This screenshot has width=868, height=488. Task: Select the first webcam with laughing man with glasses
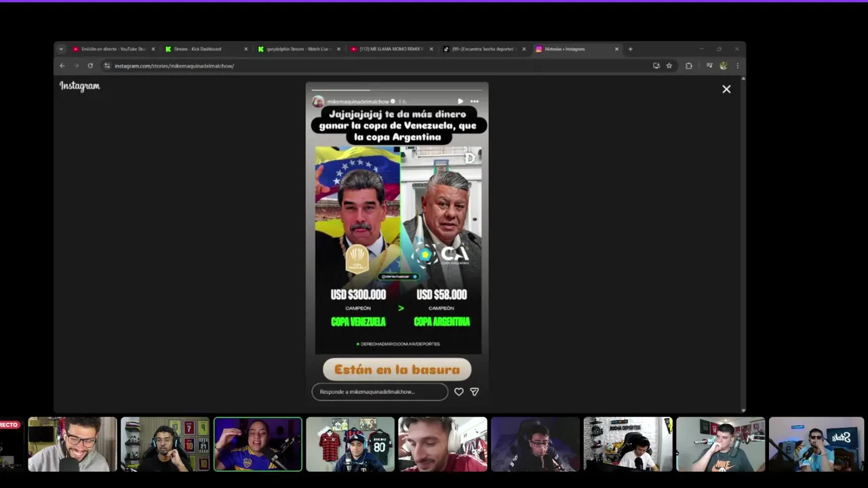click(73, 444)
